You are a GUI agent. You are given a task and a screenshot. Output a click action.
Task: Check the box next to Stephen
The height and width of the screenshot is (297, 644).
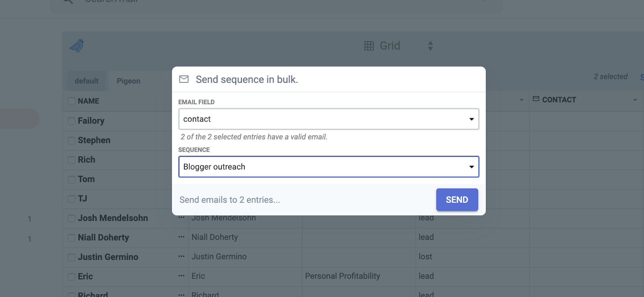(72, 140)
